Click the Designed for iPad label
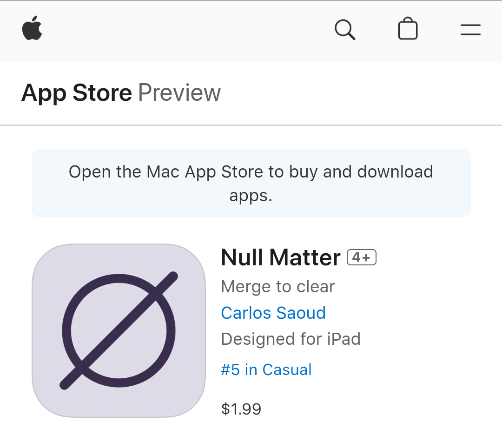The width and height of the screenshot is (502, 448). (x=291, y=339)
